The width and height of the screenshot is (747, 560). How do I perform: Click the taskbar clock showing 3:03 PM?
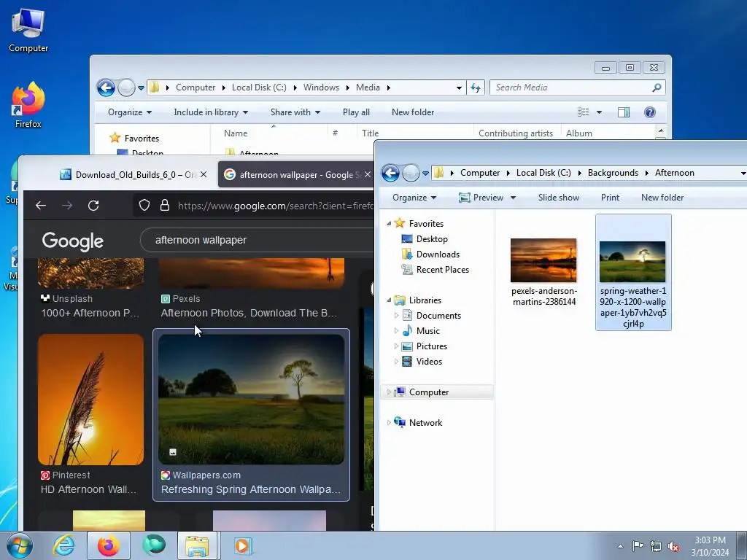[x=710, y=546]
